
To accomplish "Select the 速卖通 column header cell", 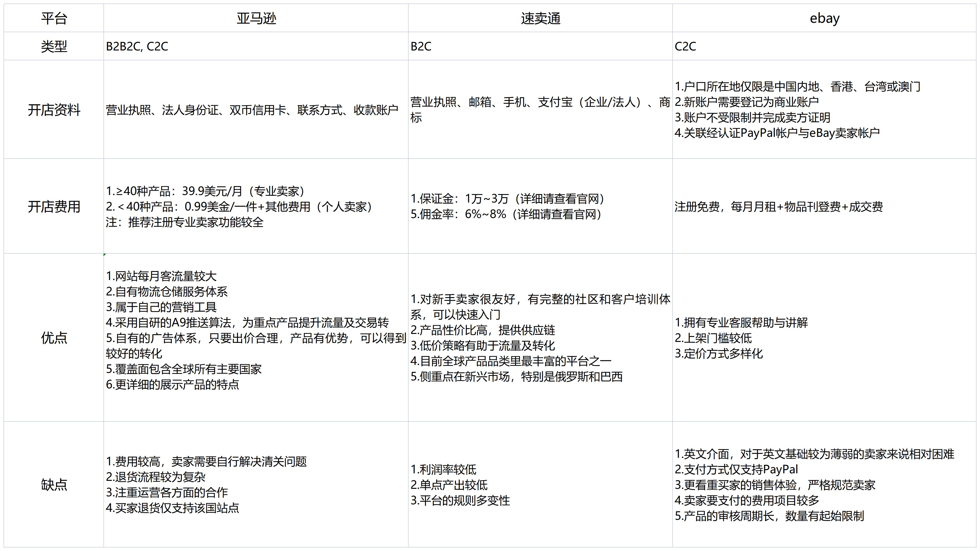I will [540, 18].
